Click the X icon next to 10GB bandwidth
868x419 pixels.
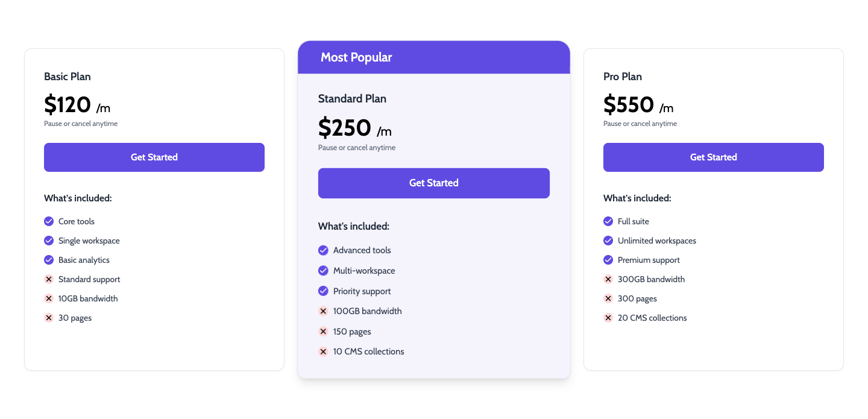(49, 298)
